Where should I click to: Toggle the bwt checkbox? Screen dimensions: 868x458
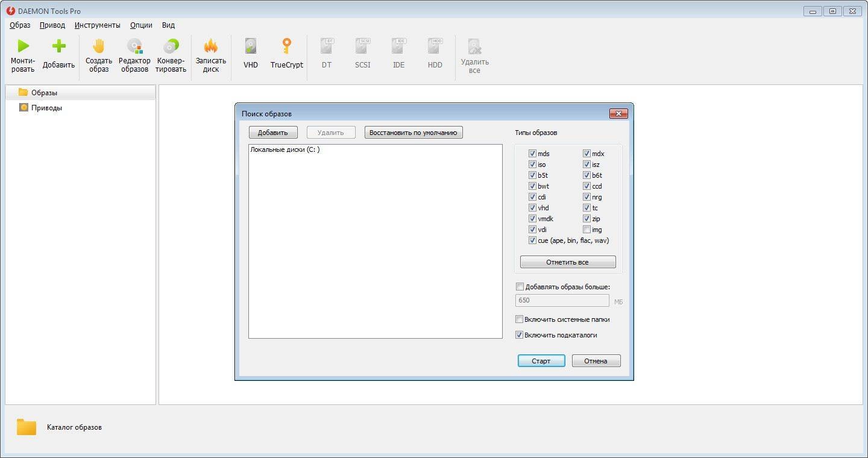tap(532, 186)
